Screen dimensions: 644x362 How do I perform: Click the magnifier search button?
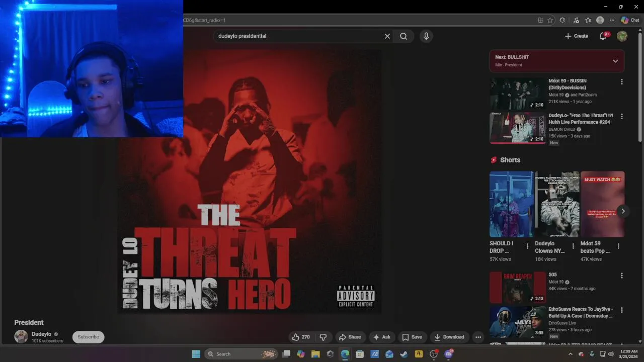pyautogui.click(x=404, y=36)
